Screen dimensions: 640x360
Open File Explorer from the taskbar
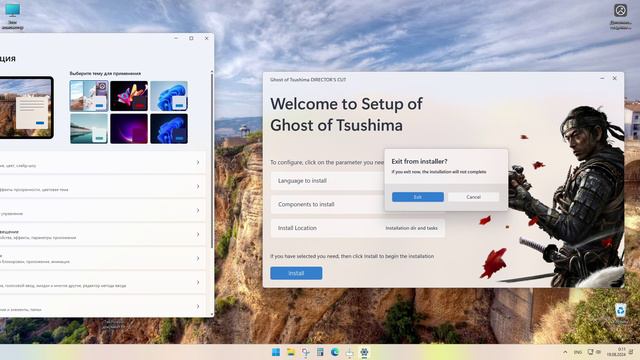coord(291,352)
